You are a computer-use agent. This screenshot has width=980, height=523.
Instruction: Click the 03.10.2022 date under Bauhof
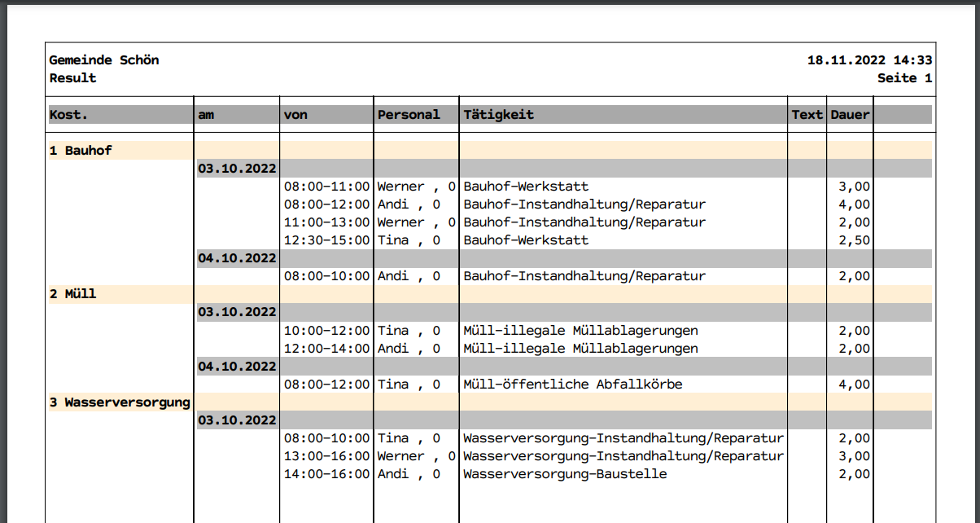tap(237, 169)
